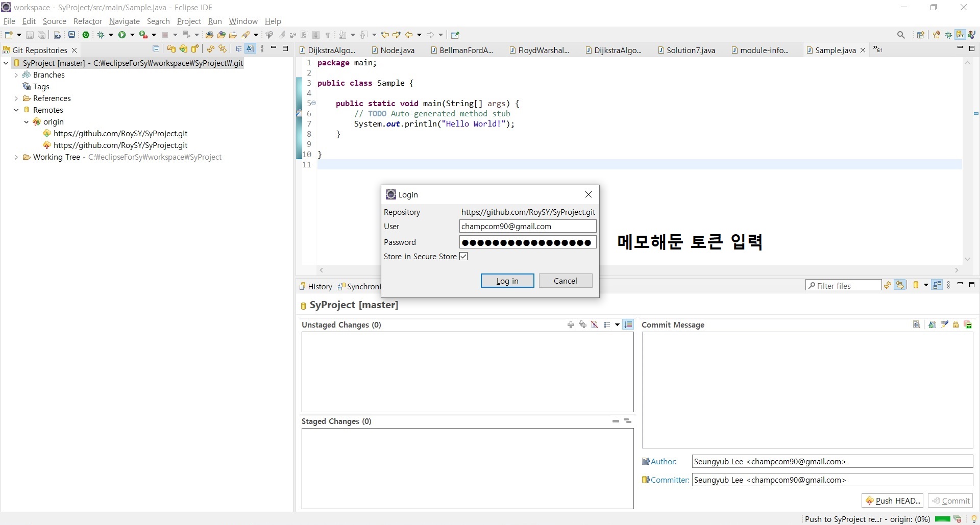Toggle Link with Editor and Selection in Git Repositories
Screen dimensions: 980x525
tap(223, 49)
